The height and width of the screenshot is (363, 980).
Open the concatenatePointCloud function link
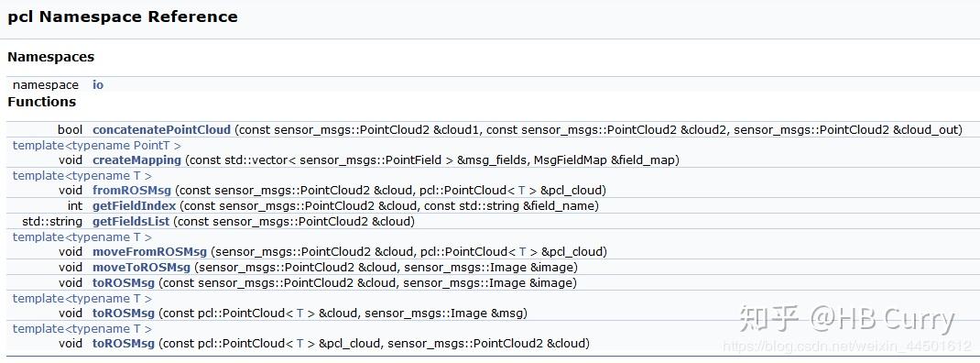[x=161, y=129]
